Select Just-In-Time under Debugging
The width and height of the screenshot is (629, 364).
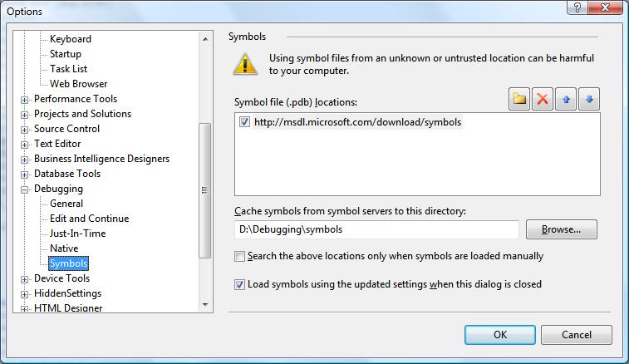coord(77,234)
